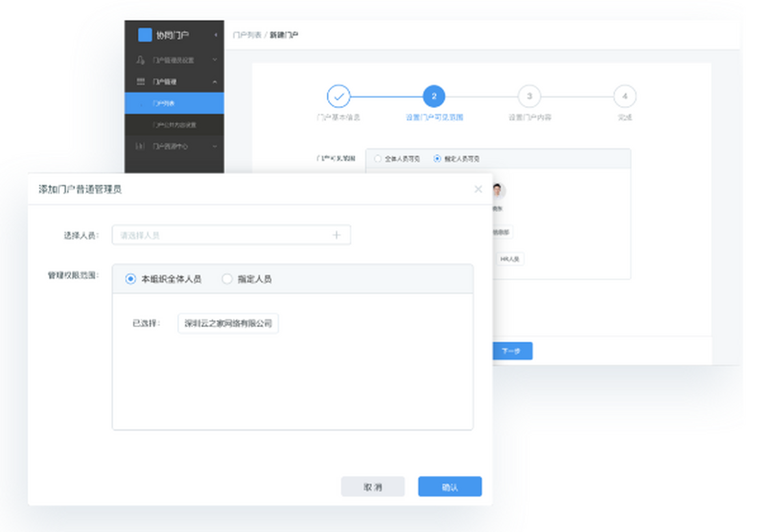This screenshot has height=532, width=781.
Task: Collapse the 门户管理 menu chevron
Action: click(x=215, y=82)
